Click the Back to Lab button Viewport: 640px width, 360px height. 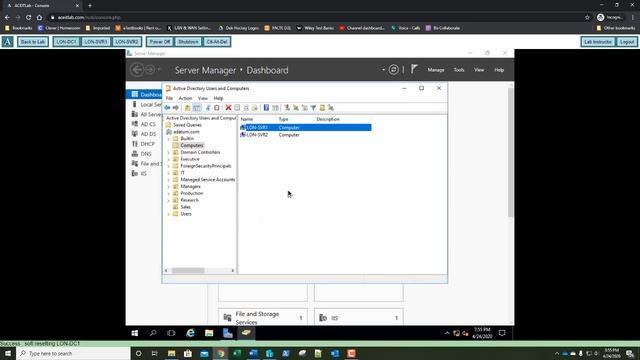click(33, 42)
